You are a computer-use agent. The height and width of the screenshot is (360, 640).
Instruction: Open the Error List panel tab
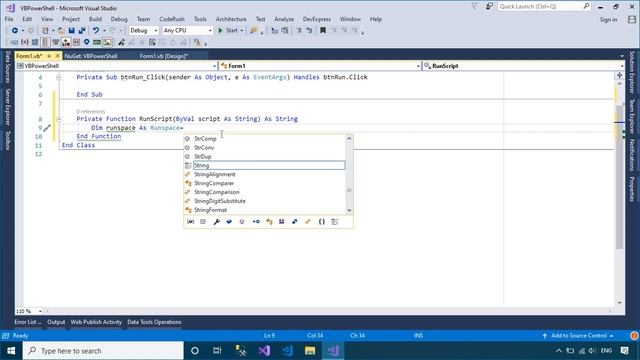pyautogui.click(x=27, y=322)
